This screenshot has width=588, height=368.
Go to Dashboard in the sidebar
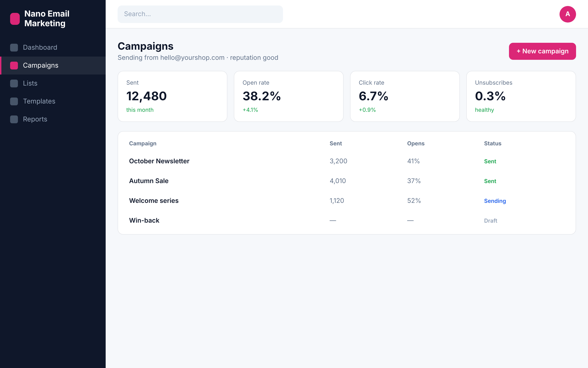[x=53, y=47]
